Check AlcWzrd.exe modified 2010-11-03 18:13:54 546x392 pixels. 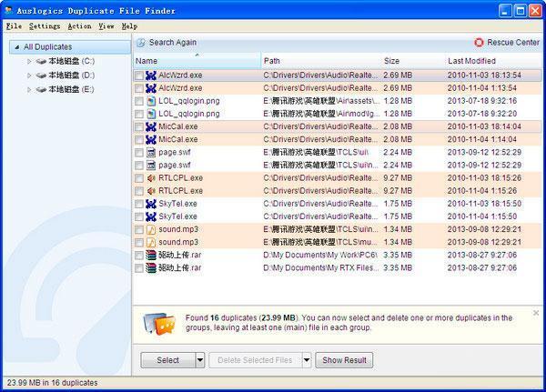139,75
